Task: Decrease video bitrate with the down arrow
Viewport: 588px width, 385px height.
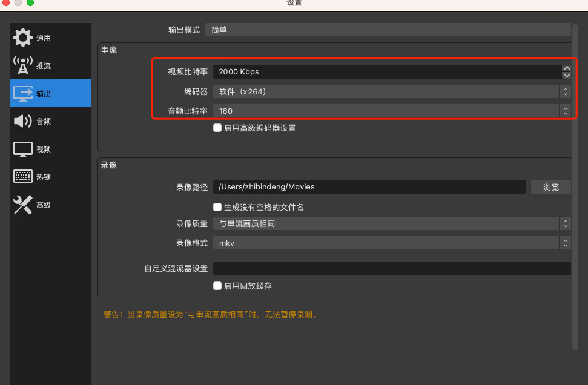Action: click(x=567, y=75)
